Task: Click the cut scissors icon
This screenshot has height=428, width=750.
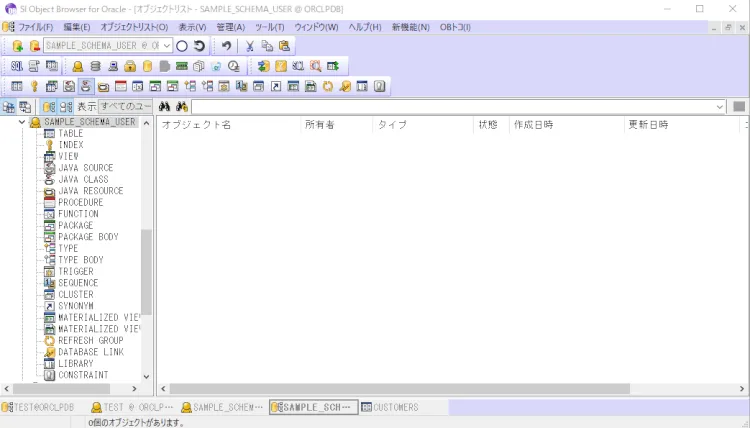Action: coord(250,46)
